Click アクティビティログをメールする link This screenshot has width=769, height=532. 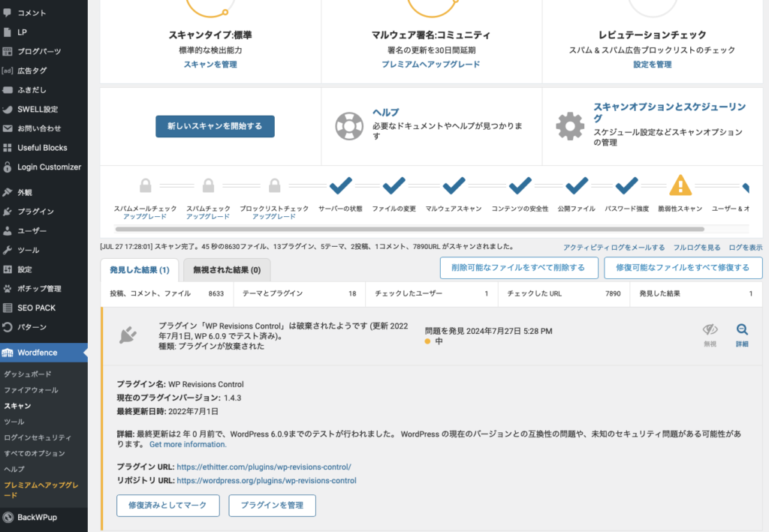tap(614, 248)
